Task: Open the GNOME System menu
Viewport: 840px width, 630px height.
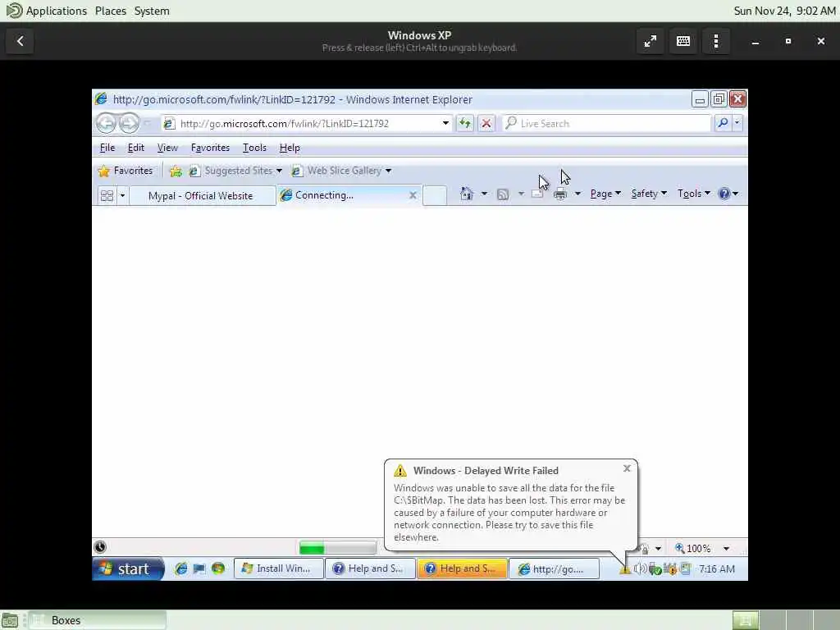Action: point(152,11)
